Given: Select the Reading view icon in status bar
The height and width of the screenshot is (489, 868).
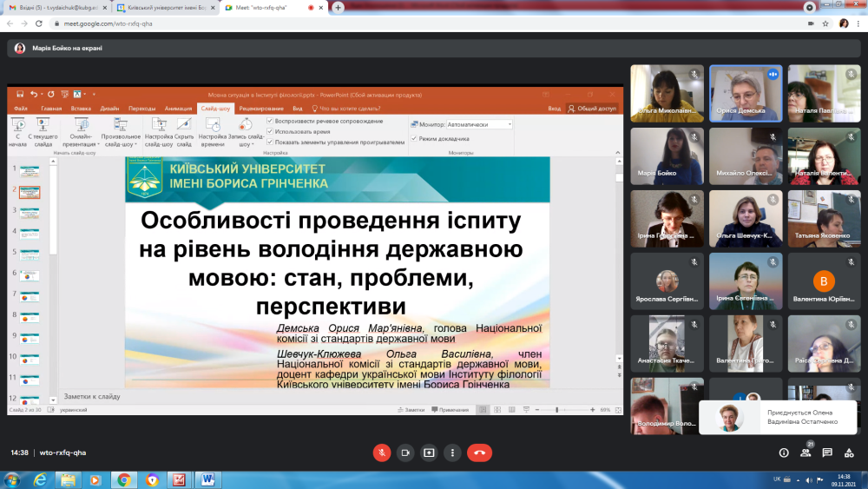Looking at the screenshot, I should [511, 410].
